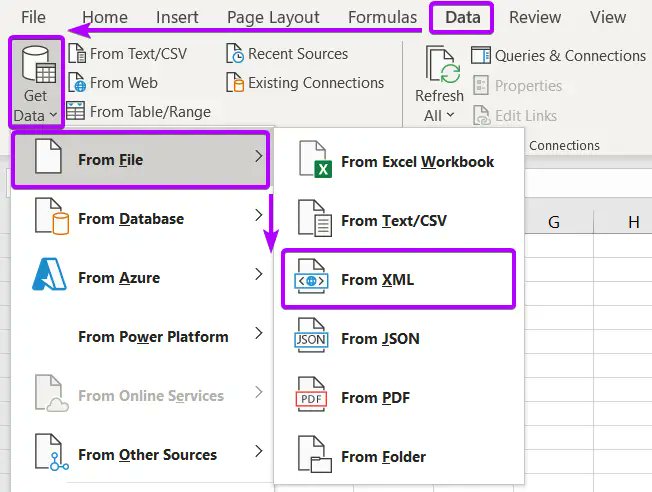652x492 pixels.
Task: Click the Connections group label
Action: (x=564, y=146)
